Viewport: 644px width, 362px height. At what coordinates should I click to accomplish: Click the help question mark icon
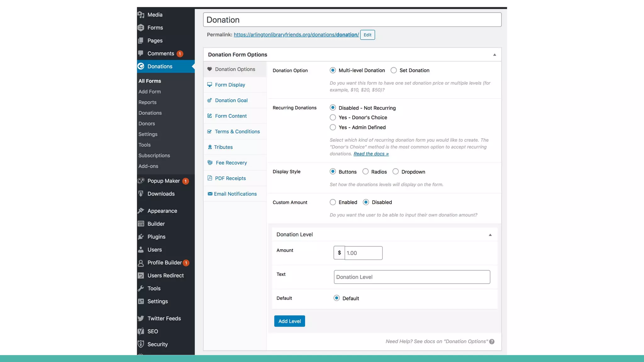(x=492, y=342)
